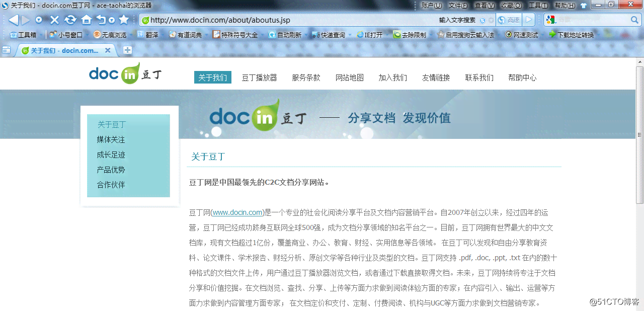Expand the dropdown arrow after 小号窗口
This screenshot has width=644, height=311.
[87, 35]
